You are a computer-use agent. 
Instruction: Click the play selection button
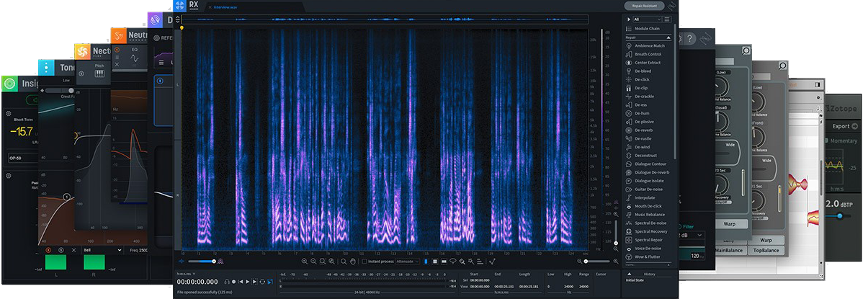(255, 282)
